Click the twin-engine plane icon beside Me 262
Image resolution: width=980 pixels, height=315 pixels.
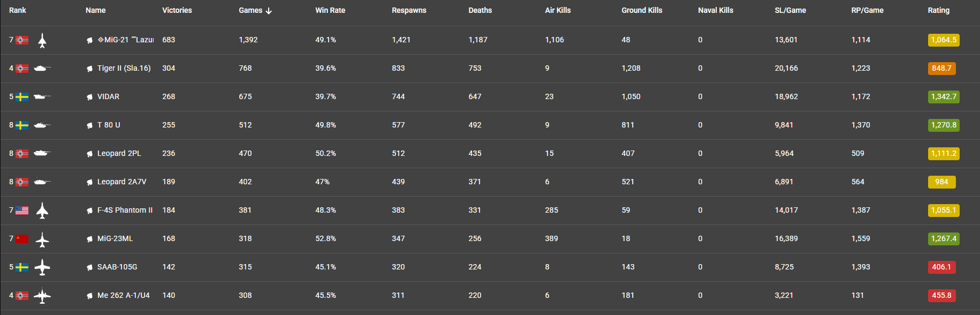(x=42, y=296)
